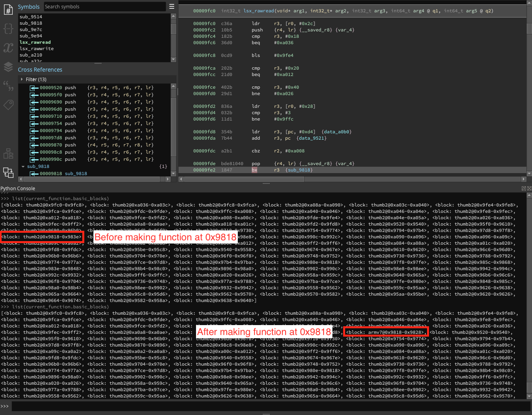Pop out the Python Console pane

524,188
